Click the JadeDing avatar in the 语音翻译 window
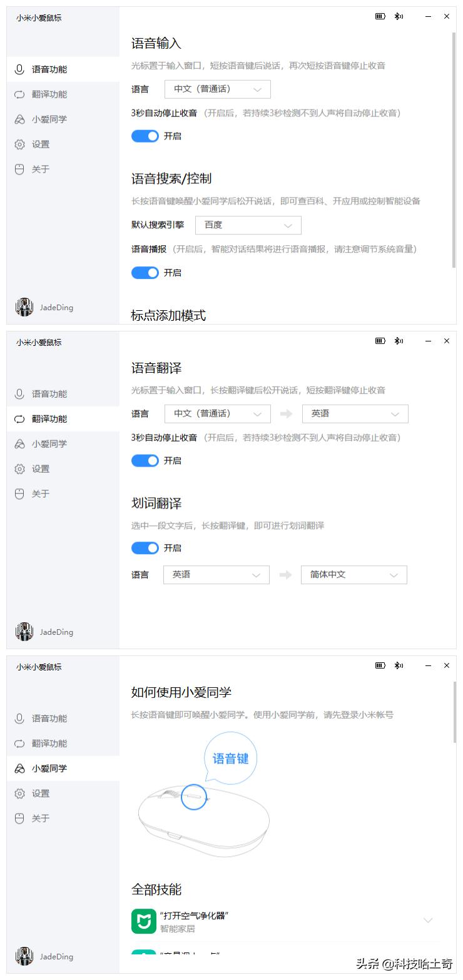The image size is (463, 980). 24,632
